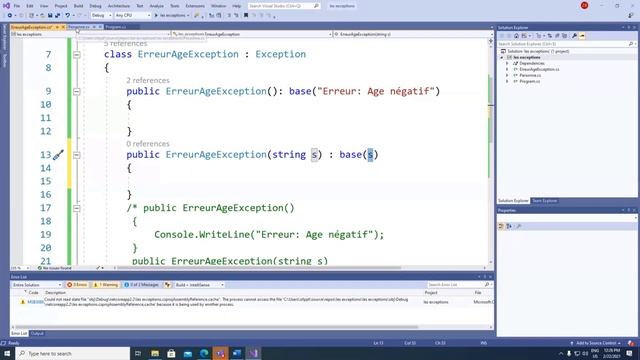This screenshot has width=640, height=360.
Task: Expand the Personne.cs node in Solution Explorer
Action: click(507, 75)
